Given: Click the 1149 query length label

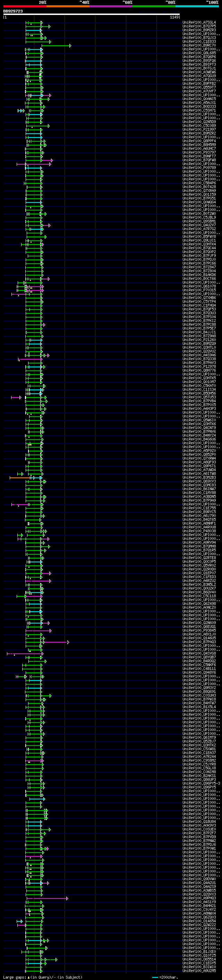Looking at the screenshot, I should 174,17.
